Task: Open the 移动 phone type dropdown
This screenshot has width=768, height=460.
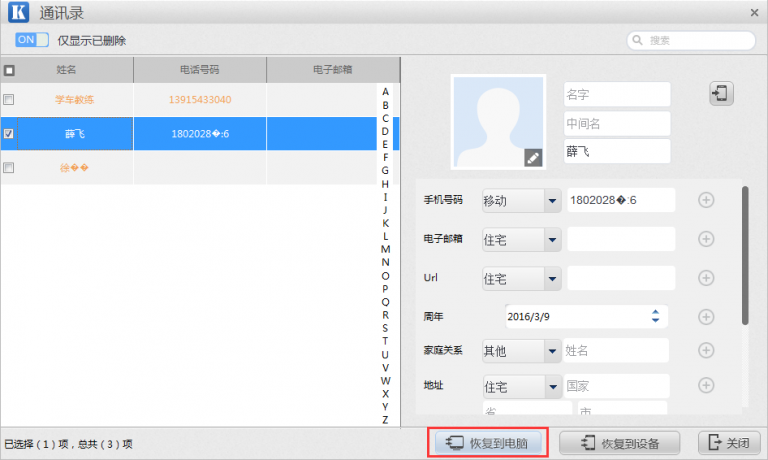Action: point(522,200)
